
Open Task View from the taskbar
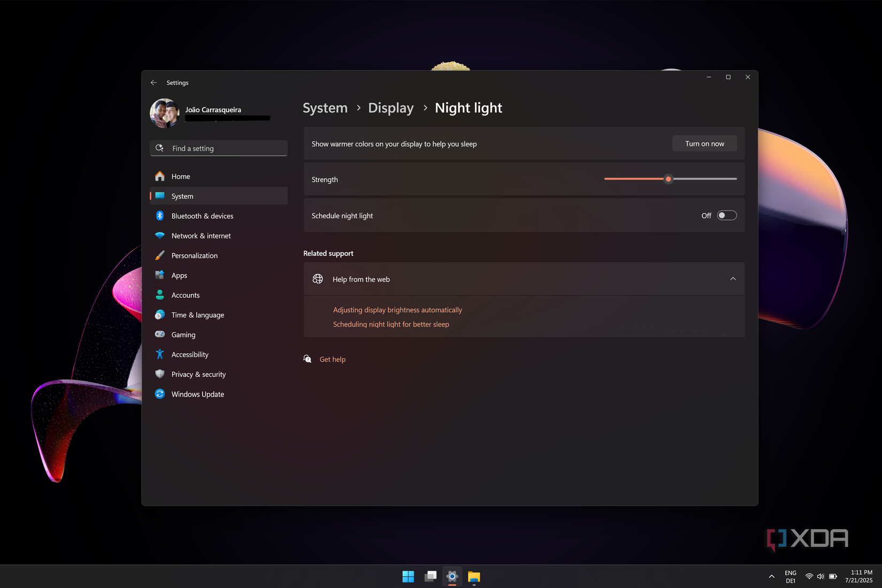point(430,576)
